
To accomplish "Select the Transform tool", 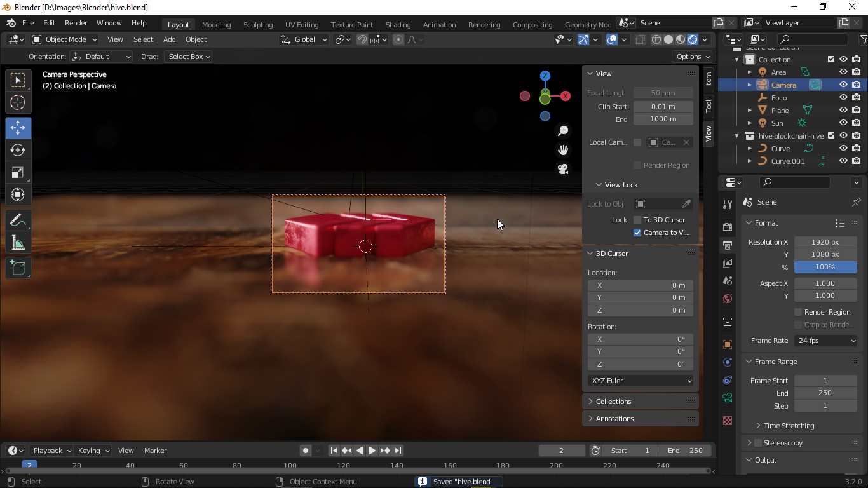I will tap(18, 194).
